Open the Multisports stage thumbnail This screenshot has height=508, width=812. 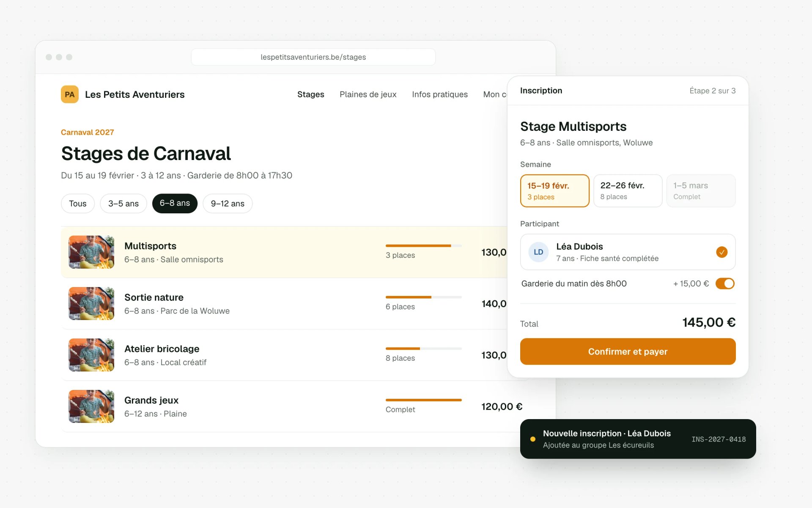pyautogui.click(x=91, y=252)
